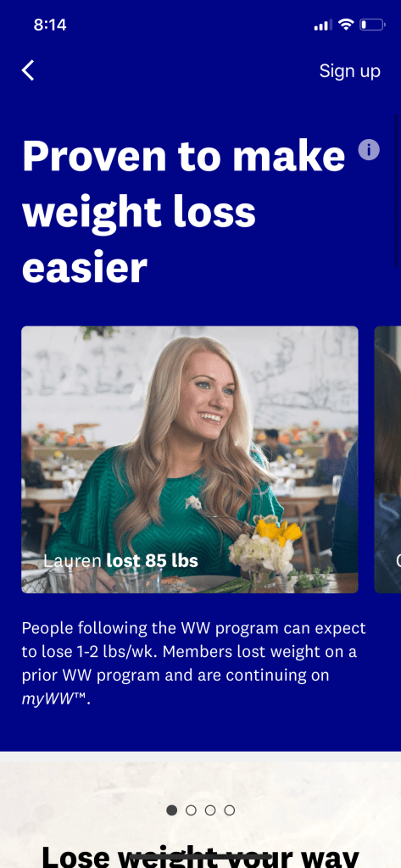Screen dimensions: 401x868
Task: Open the partially visible next member card
Action: (x=387, y=459)
